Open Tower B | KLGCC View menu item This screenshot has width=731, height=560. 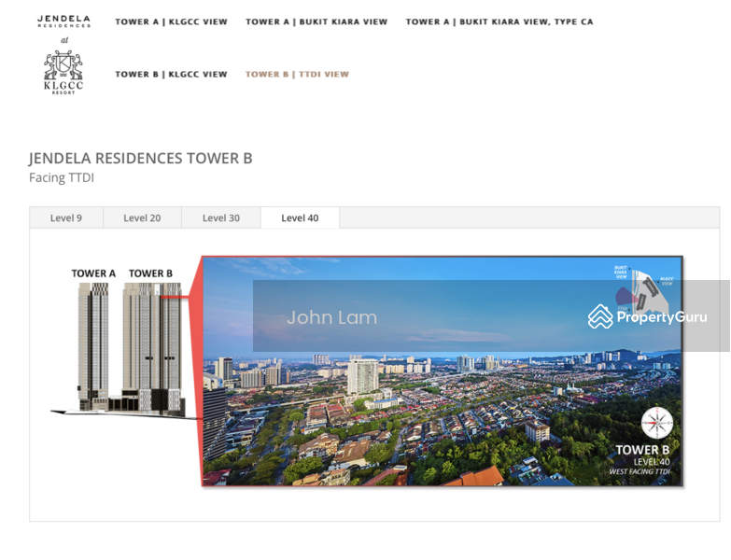(x=171, y=74)
